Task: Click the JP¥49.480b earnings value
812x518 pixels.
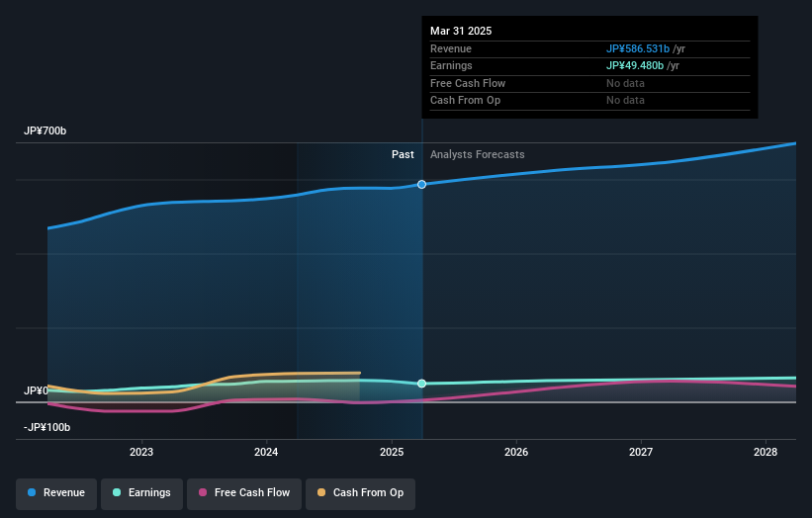Action: pos(635,65)
